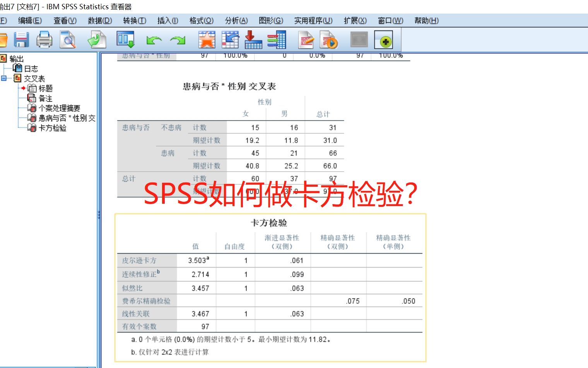588x368 pixels.
Task: Open print preview
Action: click(68, 39)
